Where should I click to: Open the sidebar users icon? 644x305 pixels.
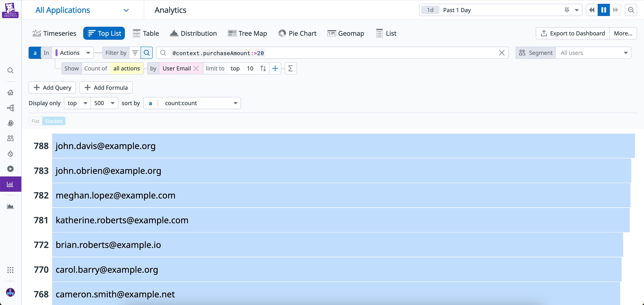[x=10, y=138]
